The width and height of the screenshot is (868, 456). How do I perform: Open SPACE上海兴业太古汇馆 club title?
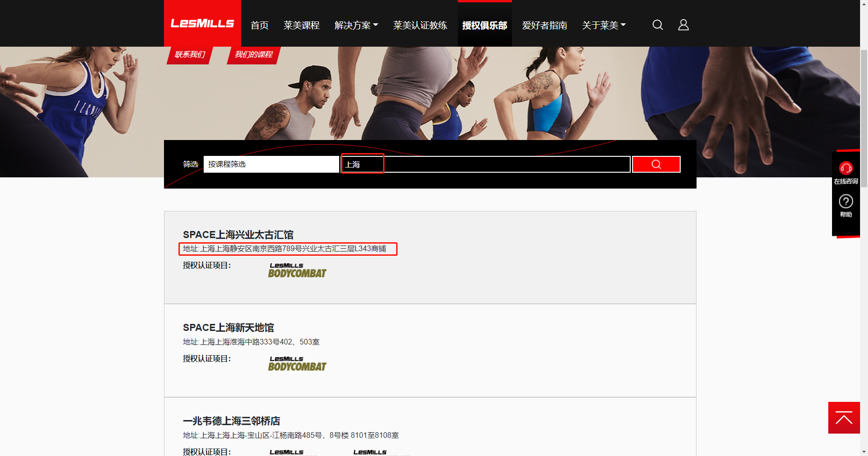point(238,235)
